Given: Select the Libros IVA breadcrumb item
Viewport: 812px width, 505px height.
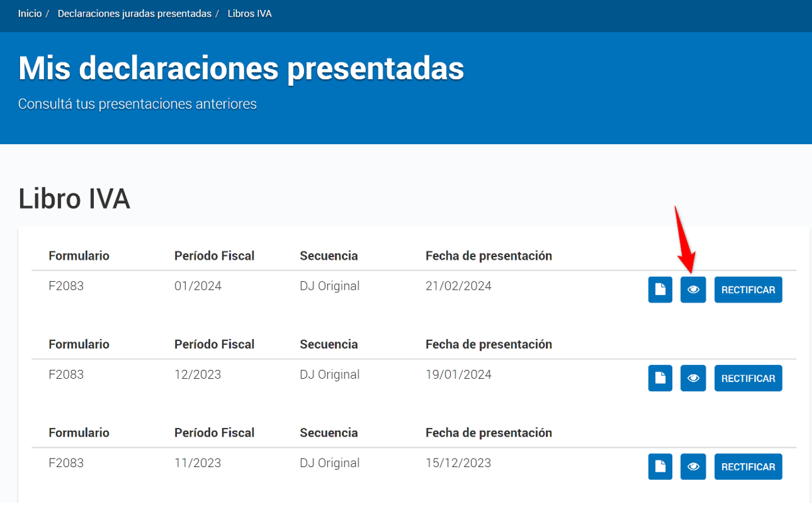Looking at the screenshot, I should 249,13.
